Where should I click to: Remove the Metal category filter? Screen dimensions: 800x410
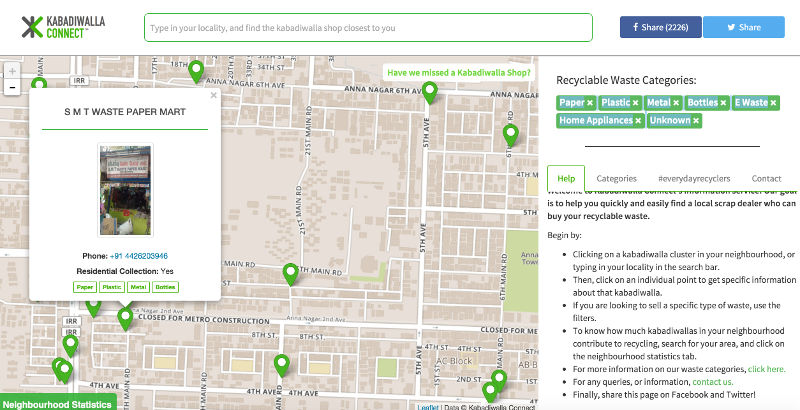click(x=676, y=103)
